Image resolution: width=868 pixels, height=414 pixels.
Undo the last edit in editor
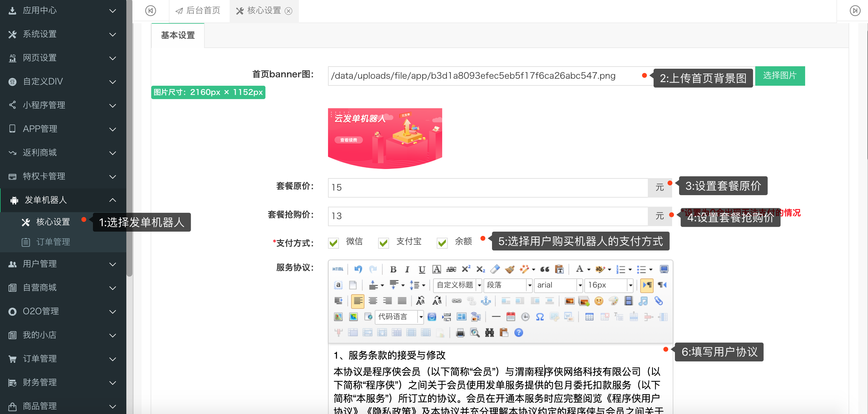pos(358,269)
